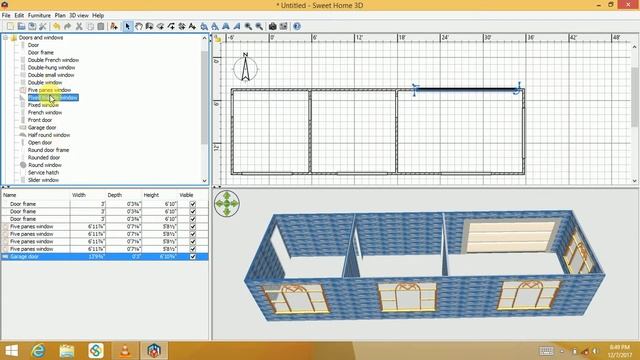Open the Edit menu

click(x=19, y=16)
